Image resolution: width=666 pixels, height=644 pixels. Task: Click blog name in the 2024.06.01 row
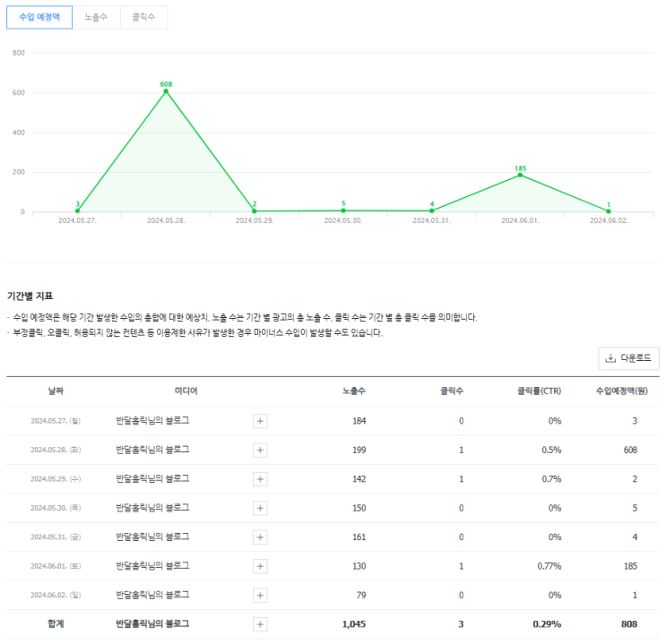(x=152, y=566)
